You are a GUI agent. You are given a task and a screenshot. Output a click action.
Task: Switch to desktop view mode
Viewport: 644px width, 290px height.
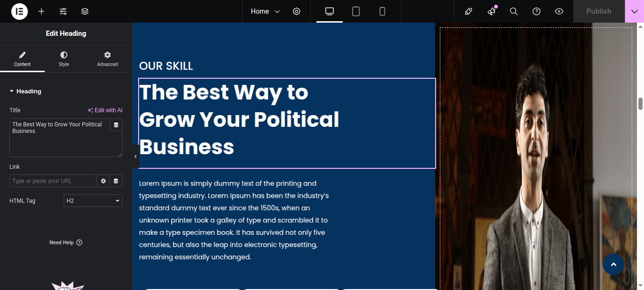pos(330,11)
